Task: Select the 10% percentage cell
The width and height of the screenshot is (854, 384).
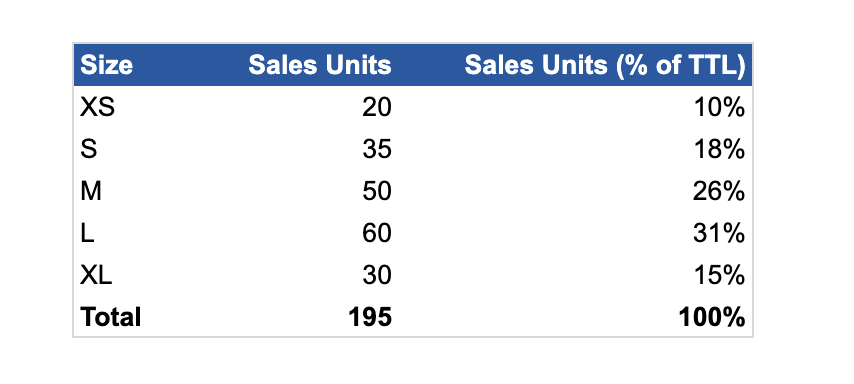Action: (719, 108)
